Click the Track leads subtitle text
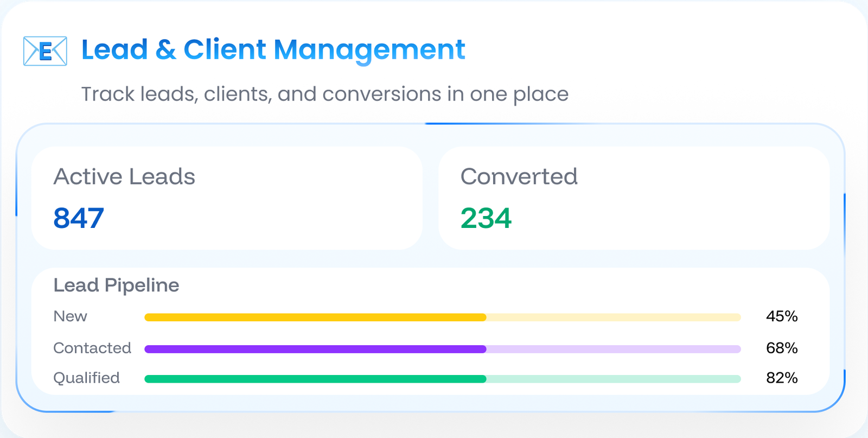This screenshot has width=868, height=438. (324, 94)
